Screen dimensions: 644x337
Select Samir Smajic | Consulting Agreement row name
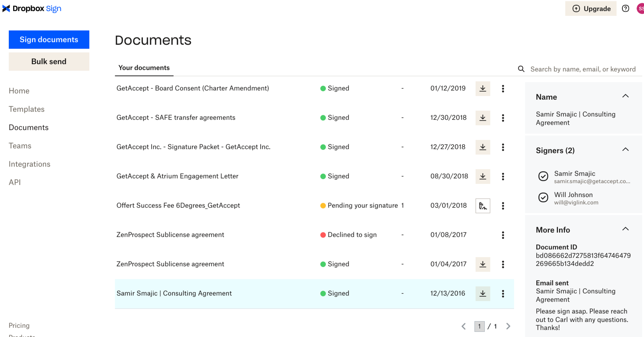174,293
